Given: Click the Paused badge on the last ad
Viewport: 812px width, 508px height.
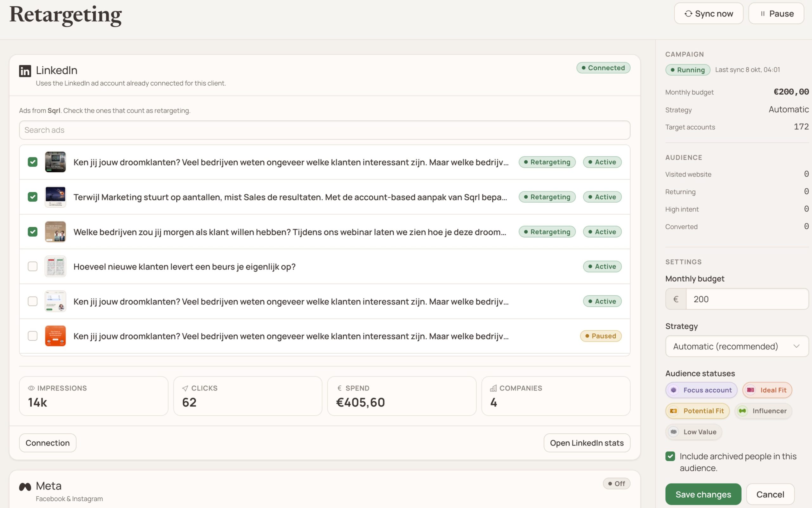Looking at the screenshot, I should point(601,336).
